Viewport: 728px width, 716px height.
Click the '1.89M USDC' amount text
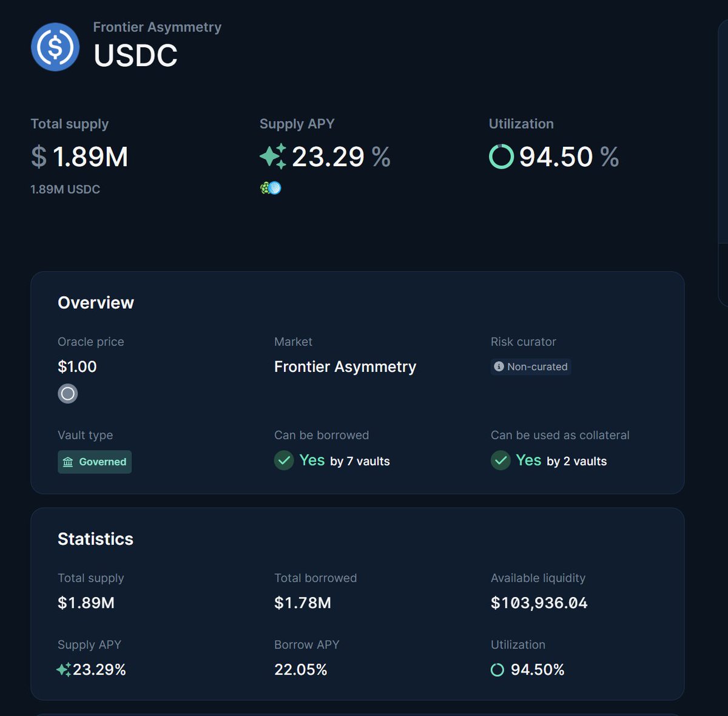pyautogui.click(x=66, y=189)
